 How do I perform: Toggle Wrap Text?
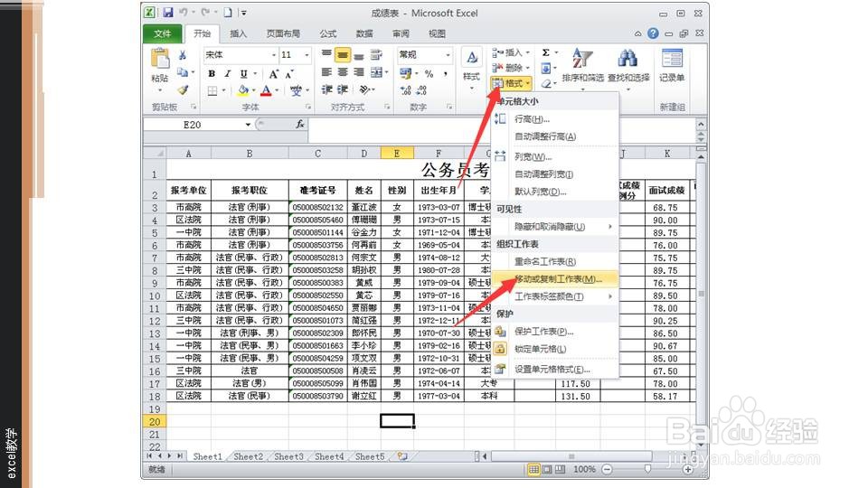[x=376, y=55]
